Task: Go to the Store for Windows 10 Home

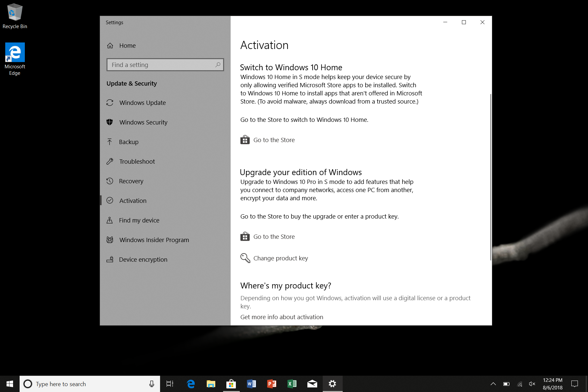Action: (x=274, y=140)
